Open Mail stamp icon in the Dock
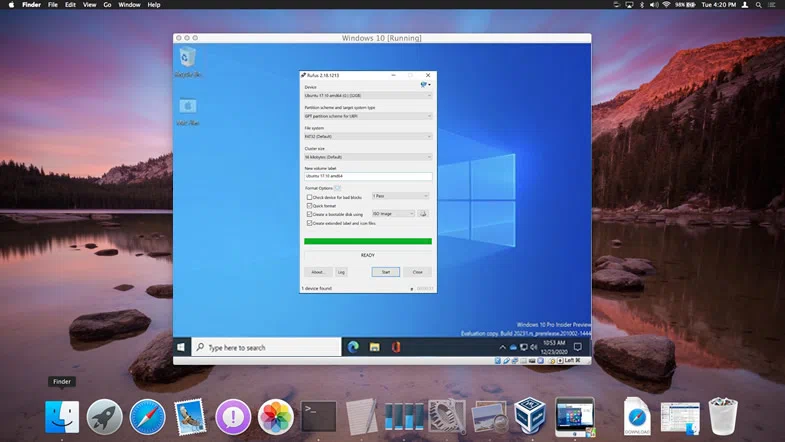785x442 pixels. point(190,417)
